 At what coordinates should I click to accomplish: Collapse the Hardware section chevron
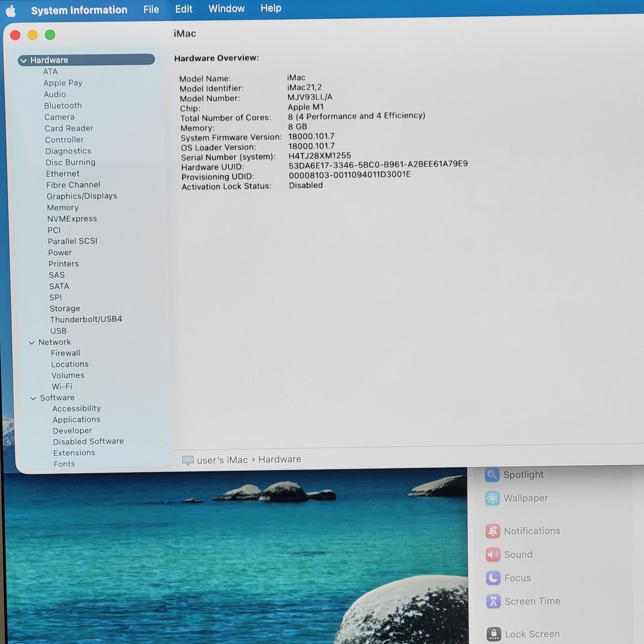pyautogui.click(x=24, y=61)
